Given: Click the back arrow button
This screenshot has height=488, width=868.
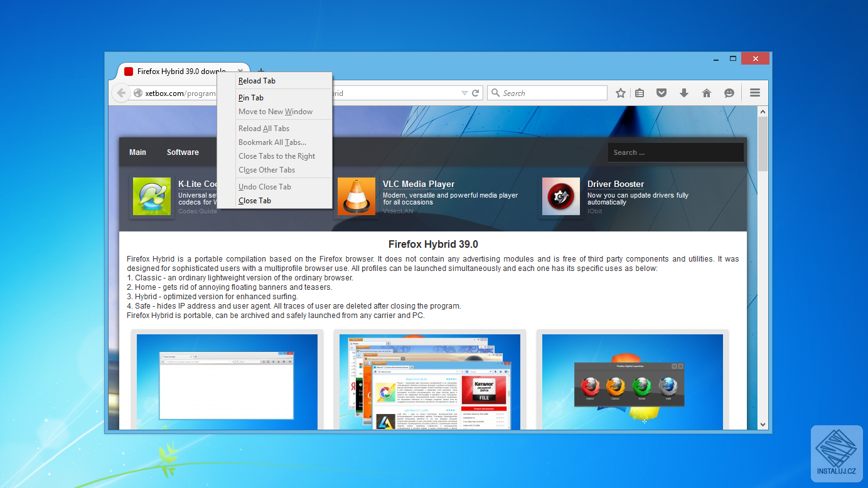Looking at the screenshot, I should 121,93.
